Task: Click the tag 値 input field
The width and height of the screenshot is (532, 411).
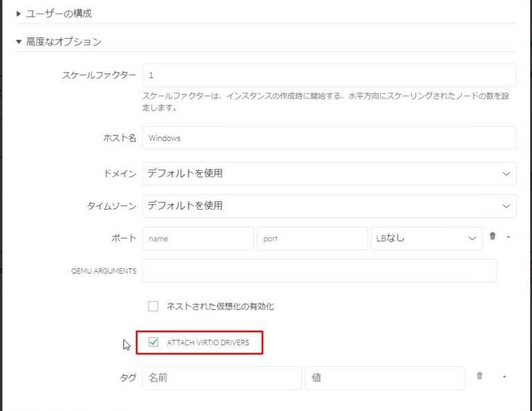Action: tap(384, 378)
